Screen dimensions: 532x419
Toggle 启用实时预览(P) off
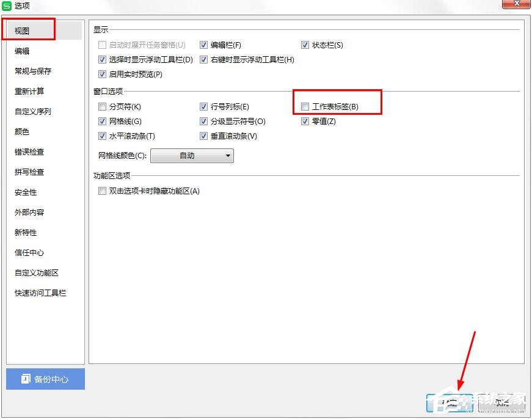click(101, 74)
